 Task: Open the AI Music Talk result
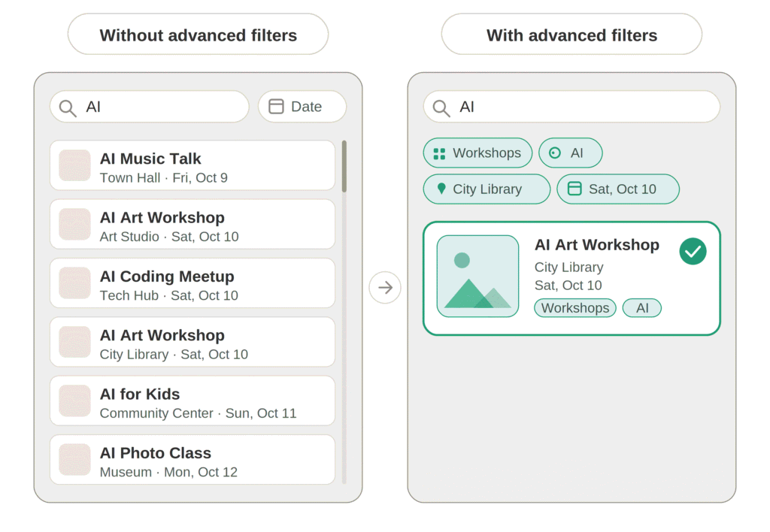pyautogui.click(x=192, y=166)
